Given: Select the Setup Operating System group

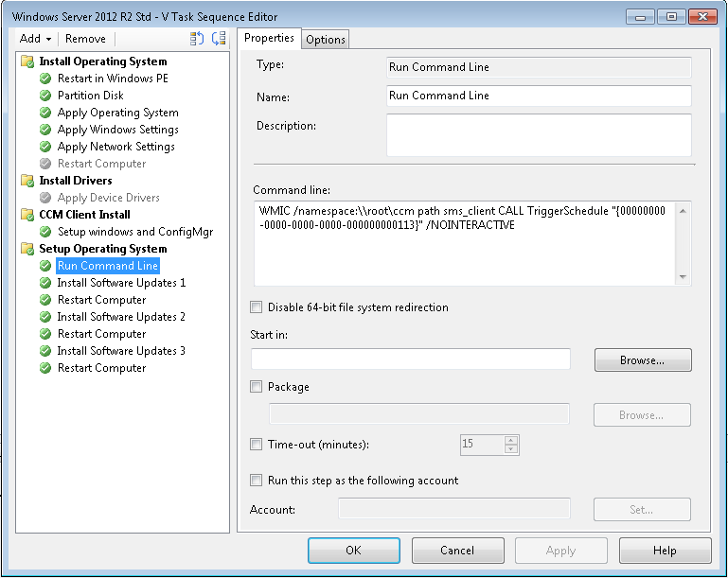Looking at the screenshot, I should coord(103,249).
